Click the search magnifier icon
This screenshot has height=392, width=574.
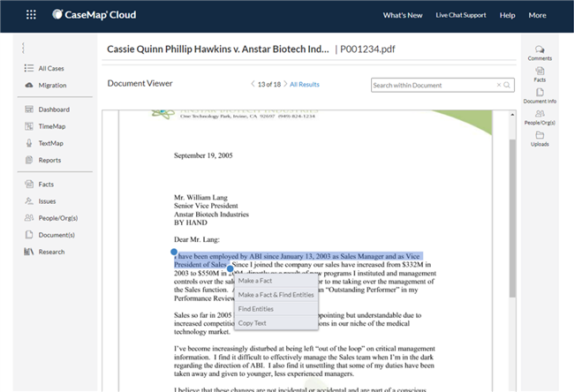507,85
